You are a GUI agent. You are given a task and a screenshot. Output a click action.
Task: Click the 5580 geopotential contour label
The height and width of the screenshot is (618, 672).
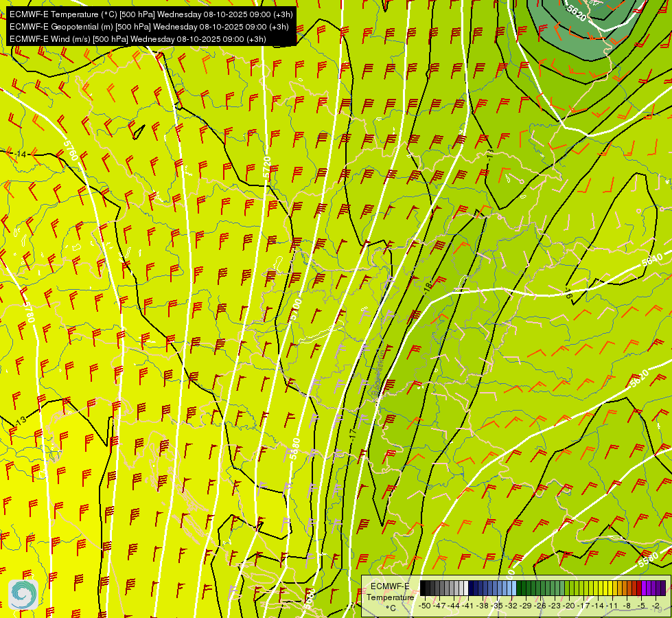click(x=647, y=560)
